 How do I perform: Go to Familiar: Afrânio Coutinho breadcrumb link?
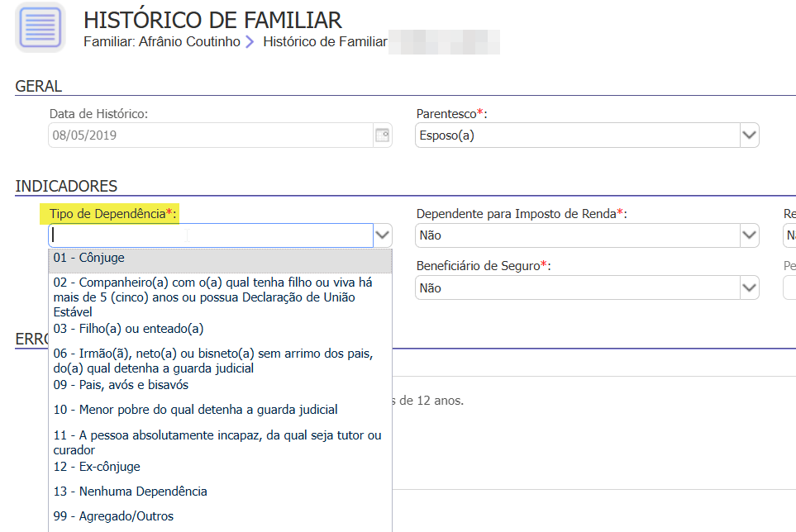click(162, 41)
